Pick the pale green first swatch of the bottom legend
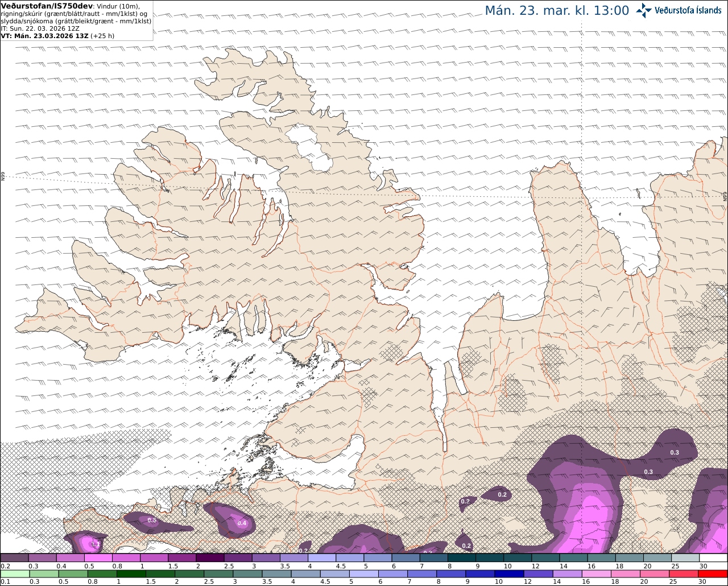This screenshot has height=586, width=728. point(14,574)
